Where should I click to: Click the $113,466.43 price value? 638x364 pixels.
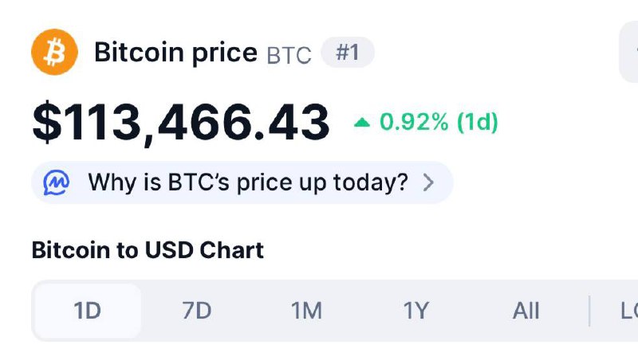click(x=180, y=123)
